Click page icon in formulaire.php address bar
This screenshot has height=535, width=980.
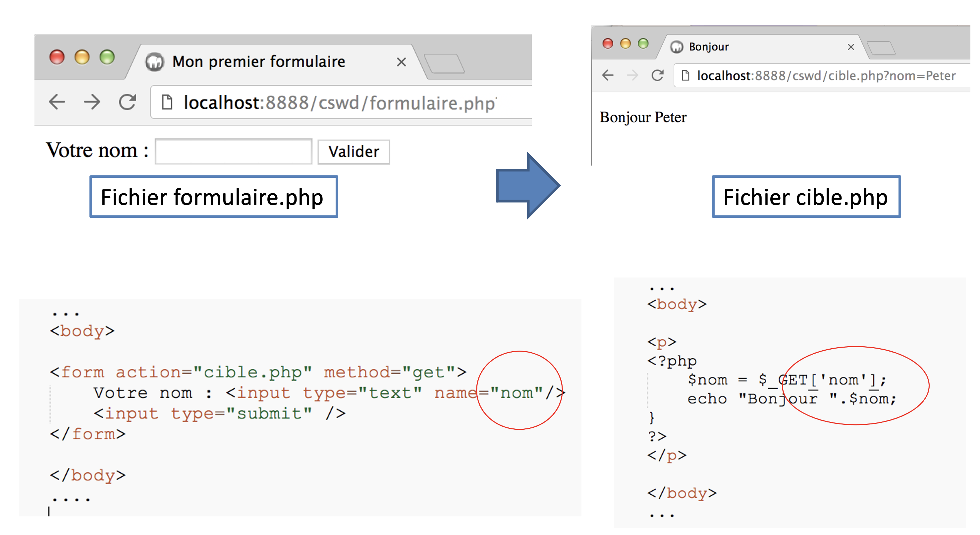pos(167,102)
